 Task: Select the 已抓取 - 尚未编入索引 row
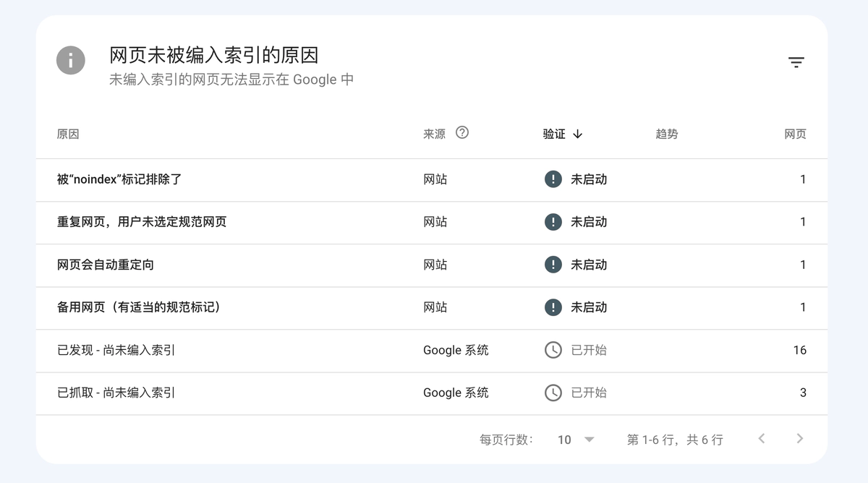pyautogui.click(x=116, y=393)
